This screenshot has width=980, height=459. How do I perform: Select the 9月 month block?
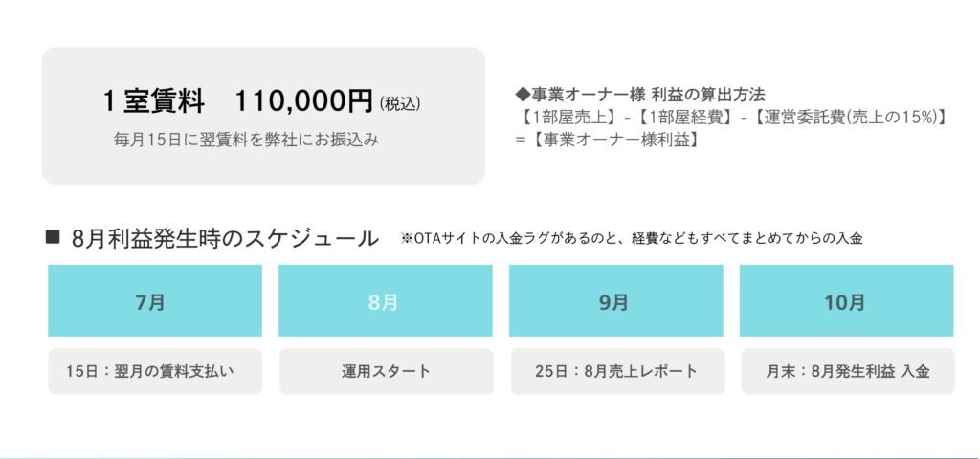pos(615,301)
